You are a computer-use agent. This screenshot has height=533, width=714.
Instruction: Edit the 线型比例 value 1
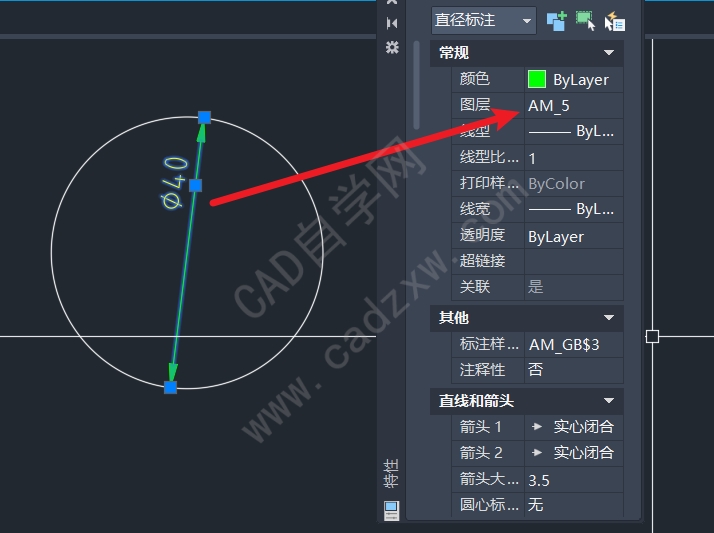pos(574,158)
